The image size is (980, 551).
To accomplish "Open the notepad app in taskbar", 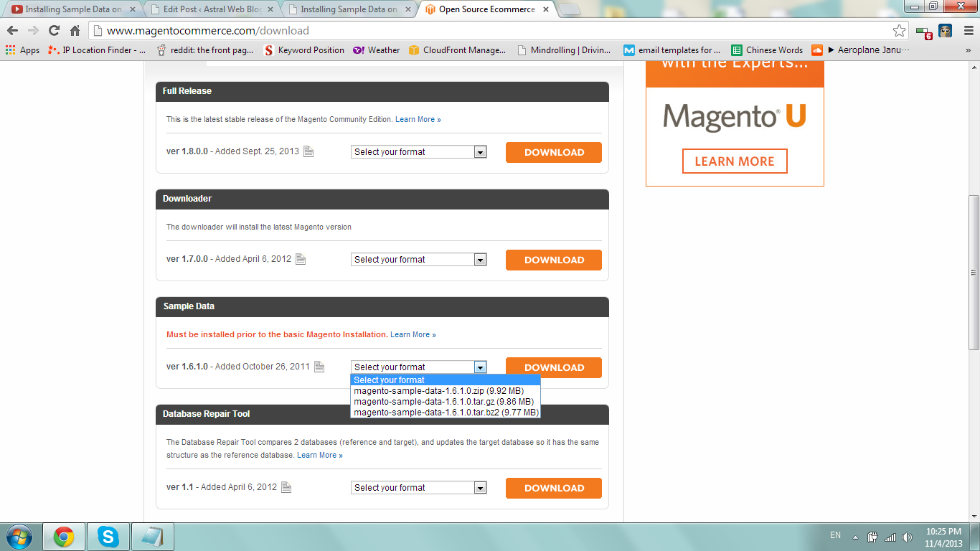I will [152, 537].
